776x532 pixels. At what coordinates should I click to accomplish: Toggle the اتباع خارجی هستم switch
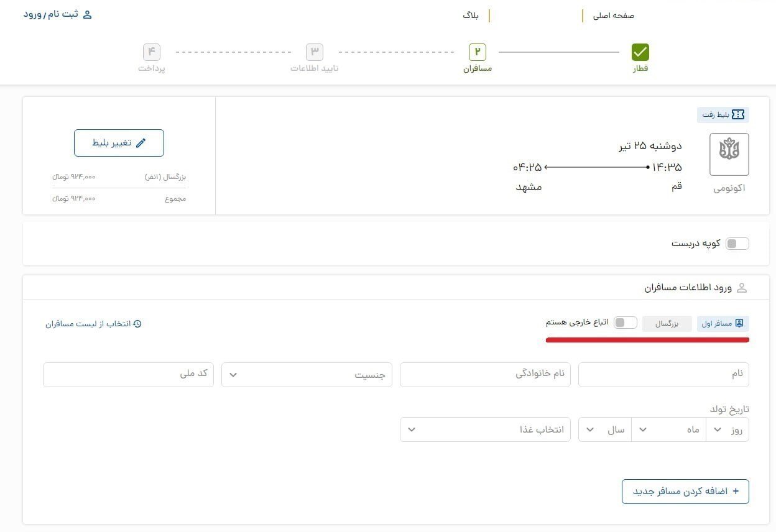[x=626, y=322]
